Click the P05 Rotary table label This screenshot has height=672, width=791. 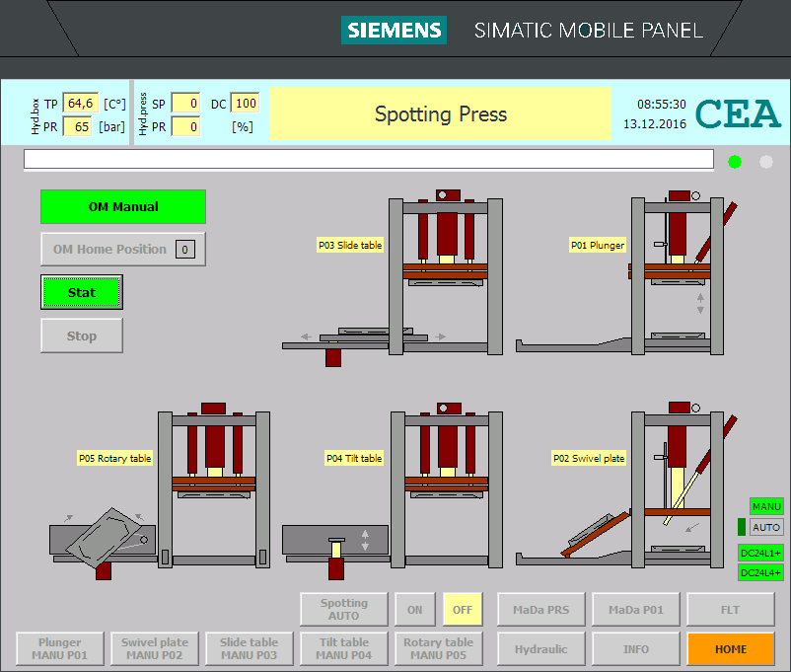tap(114, 458)
